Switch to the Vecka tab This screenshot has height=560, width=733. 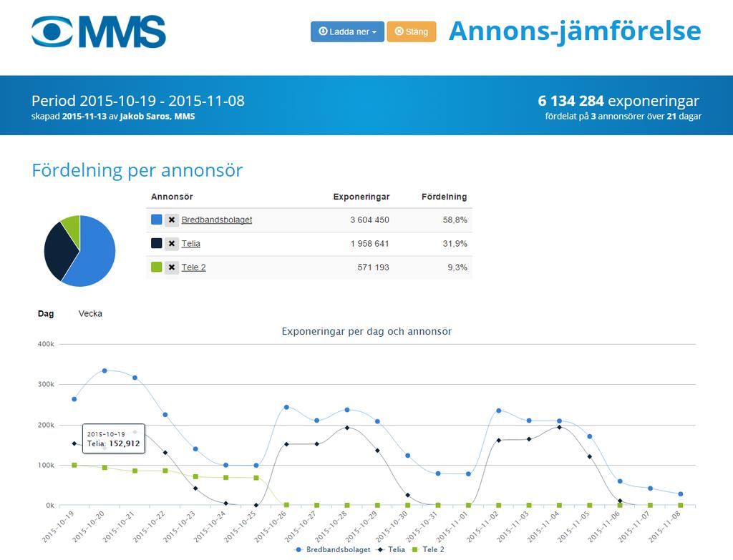point(90,313)
